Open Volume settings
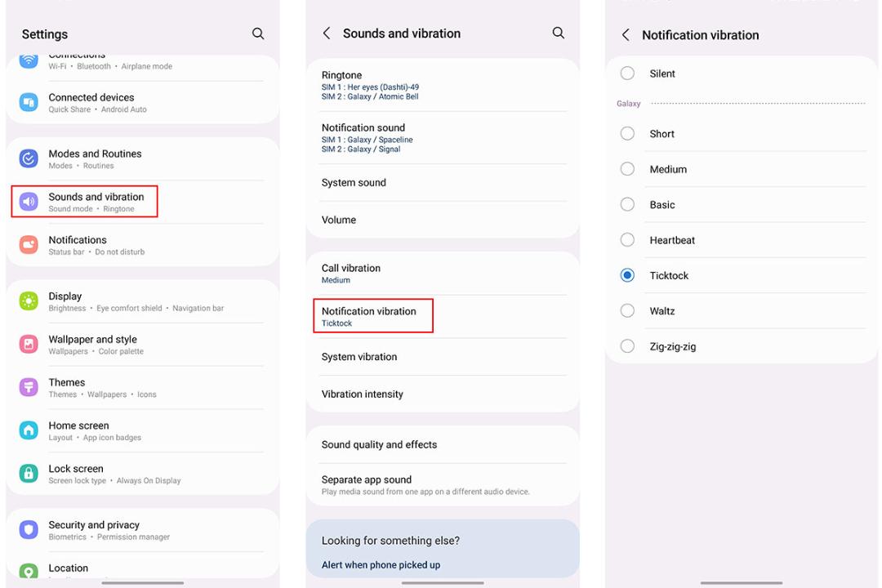Viewport: 882px width, 588px height. pyautogui.click(x=443, y=220)
